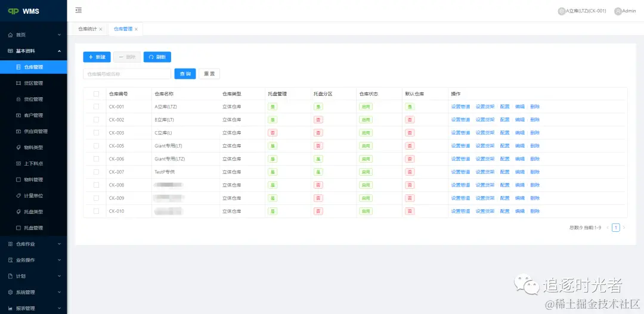Switch to the 仓库统计 tab

click(88, 29)
